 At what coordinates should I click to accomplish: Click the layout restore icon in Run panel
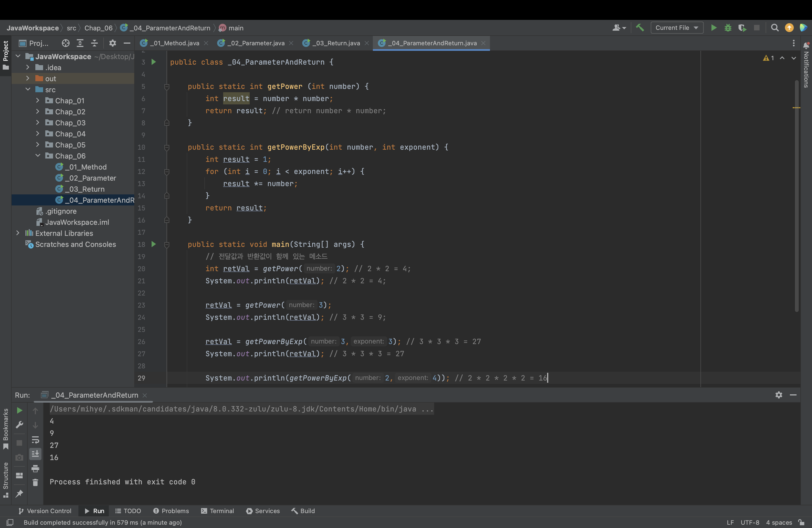[19, 475]
